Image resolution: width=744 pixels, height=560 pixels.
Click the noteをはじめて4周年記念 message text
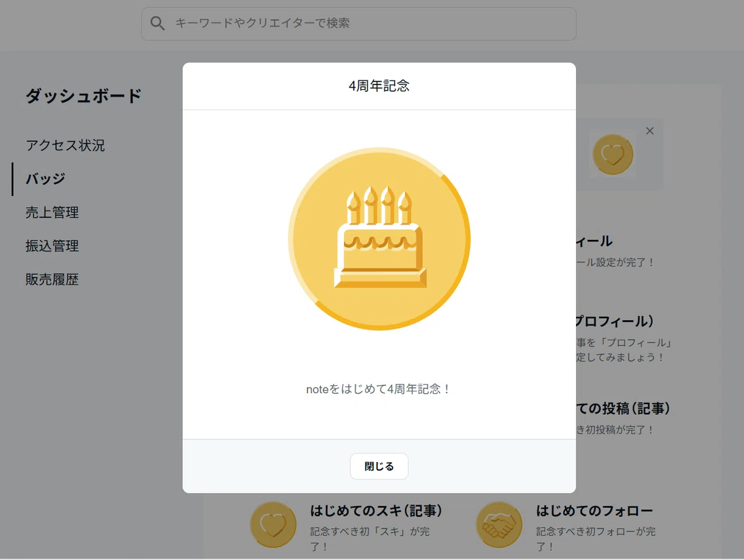click(378, 389)
